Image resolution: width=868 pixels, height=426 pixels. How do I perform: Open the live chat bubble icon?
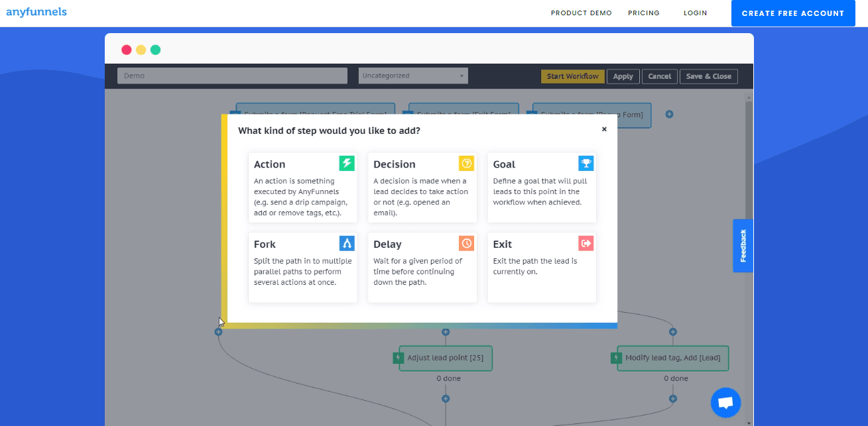(x=725, y=402)
